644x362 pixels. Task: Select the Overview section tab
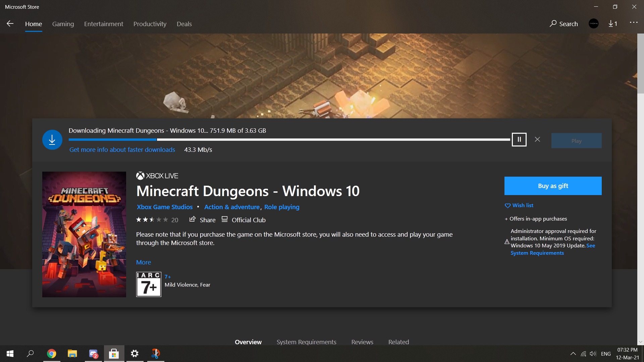click(248, 342)
